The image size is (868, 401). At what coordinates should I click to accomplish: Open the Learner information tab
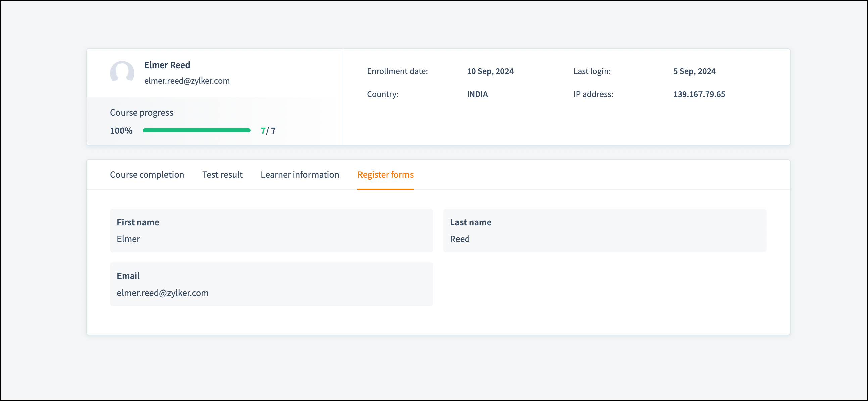(x=299, y=175)
